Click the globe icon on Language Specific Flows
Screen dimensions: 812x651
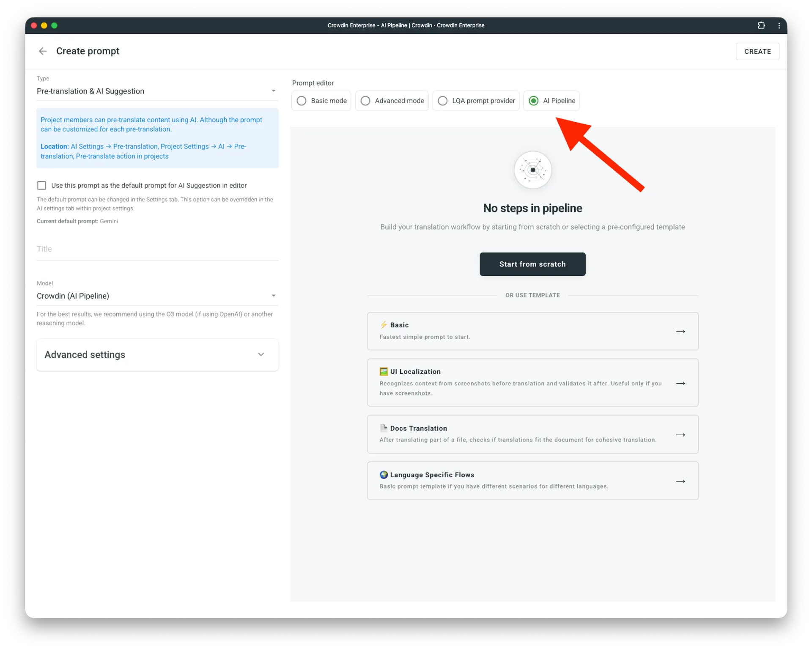(384, 475)
